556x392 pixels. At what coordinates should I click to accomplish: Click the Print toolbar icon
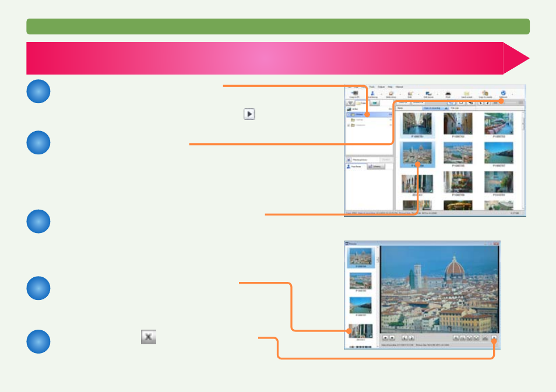[448, 93]
